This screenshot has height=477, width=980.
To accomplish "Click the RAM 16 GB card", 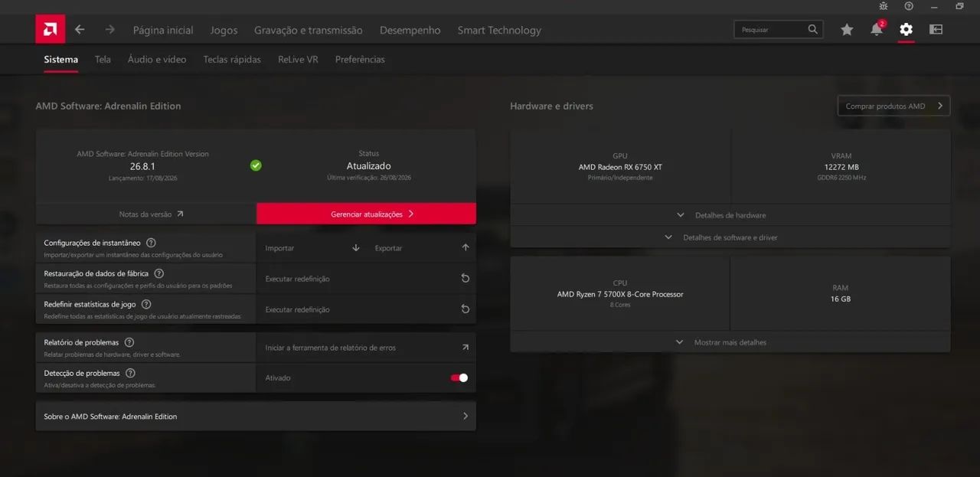I will [x=841, y=293].
